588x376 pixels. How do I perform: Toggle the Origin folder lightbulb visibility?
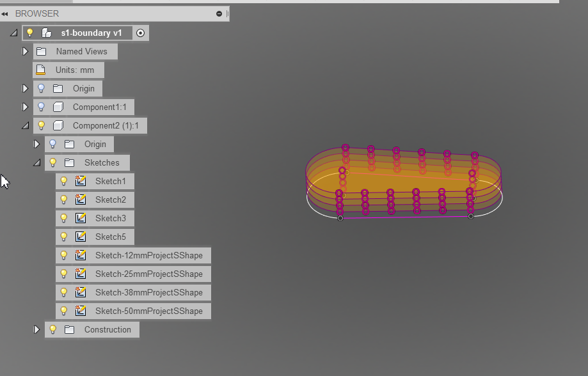point(42,88)
